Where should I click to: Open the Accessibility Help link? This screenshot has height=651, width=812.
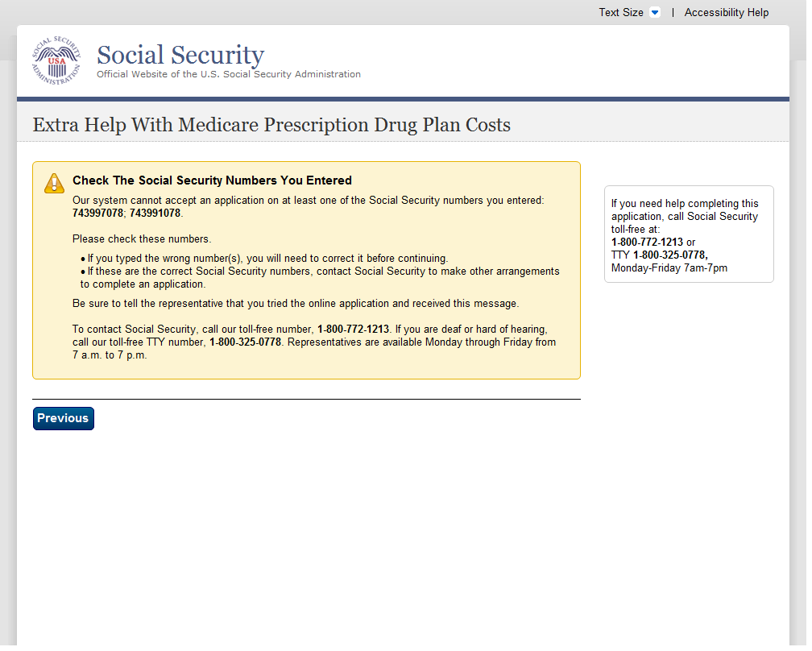click(x=726, y=13)
